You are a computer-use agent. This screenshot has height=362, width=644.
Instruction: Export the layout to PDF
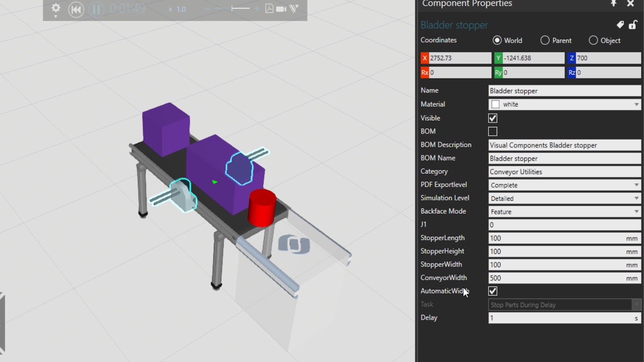click(269, 9)
